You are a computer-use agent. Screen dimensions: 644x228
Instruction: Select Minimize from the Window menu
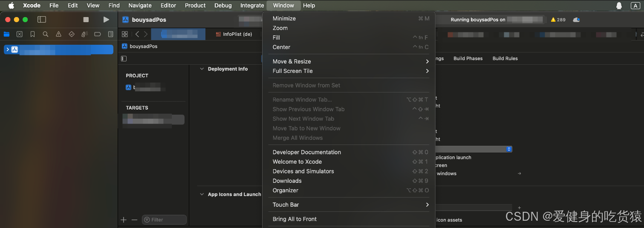[x=349, y=18]
